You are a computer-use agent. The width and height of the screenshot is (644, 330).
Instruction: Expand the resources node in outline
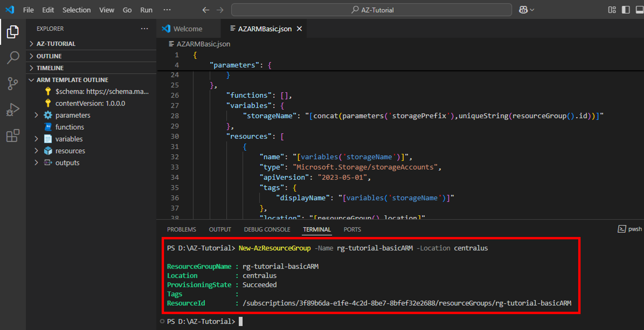pyautogui.click(x=36, y=151)
